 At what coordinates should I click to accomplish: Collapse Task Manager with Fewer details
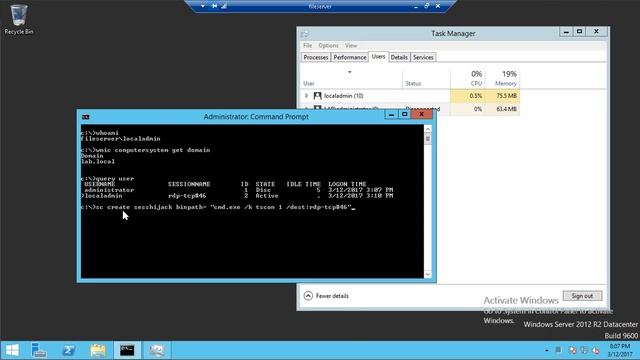coord(327,296)
